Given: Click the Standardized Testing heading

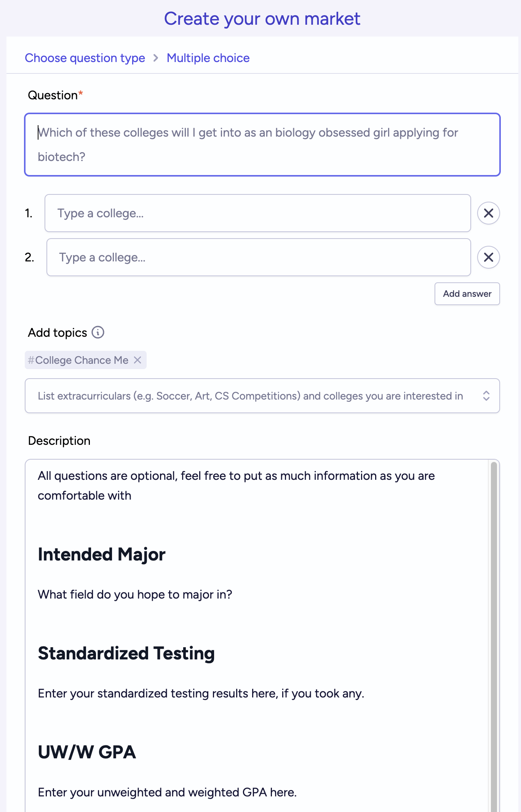Looking at the screenshot, I should pyautogui.click(x=126, y=653).
